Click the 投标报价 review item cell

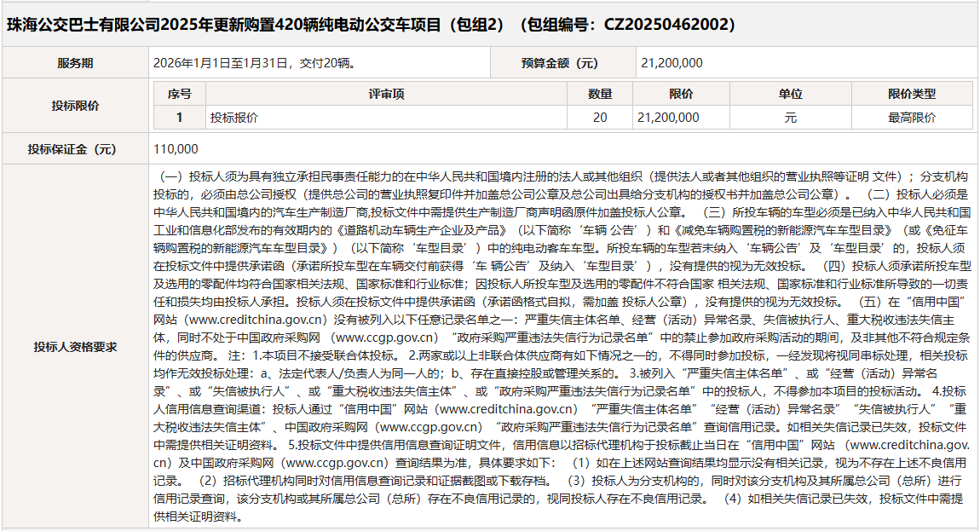[386, 118]
